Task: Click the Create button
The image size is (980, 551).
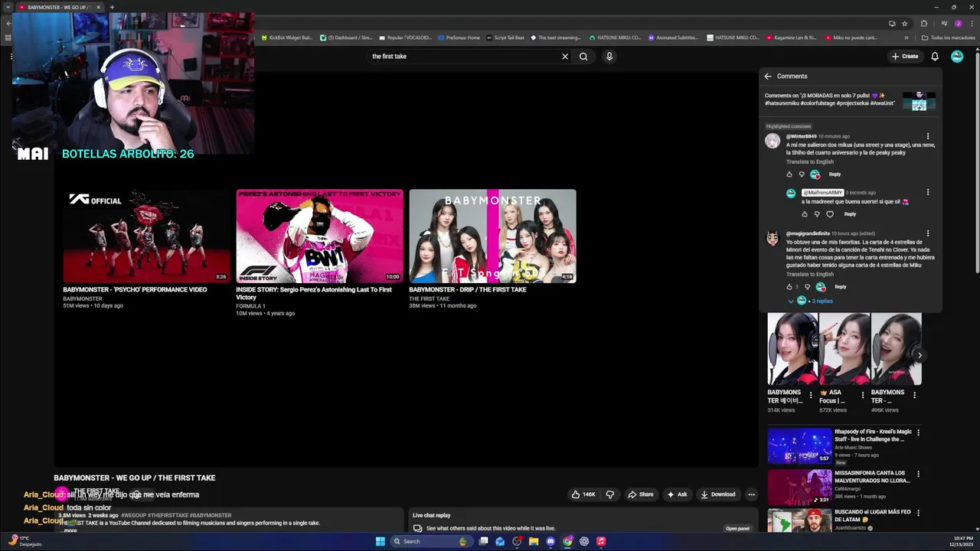Action: (904, 57)
